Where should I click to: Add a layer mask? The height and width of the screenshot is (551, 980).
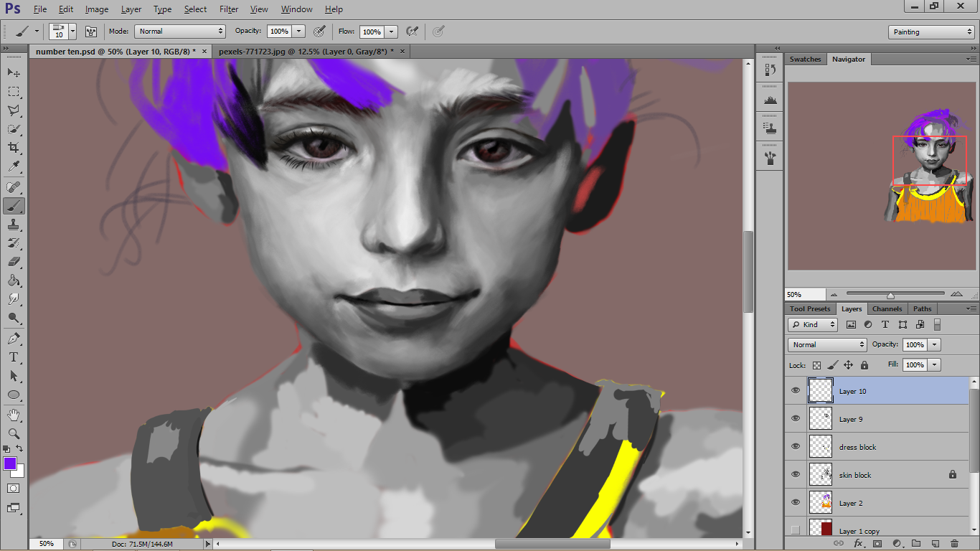pos(877,544)
